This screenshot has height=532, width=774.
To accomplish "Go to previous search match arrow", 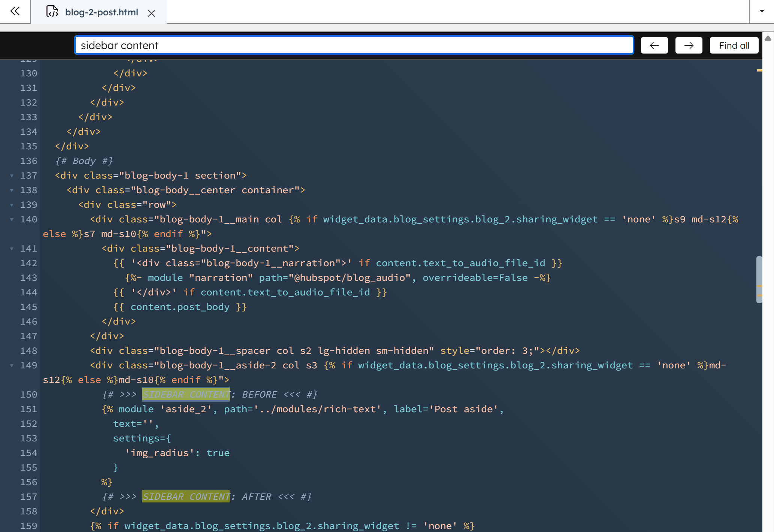I will 654,45.
